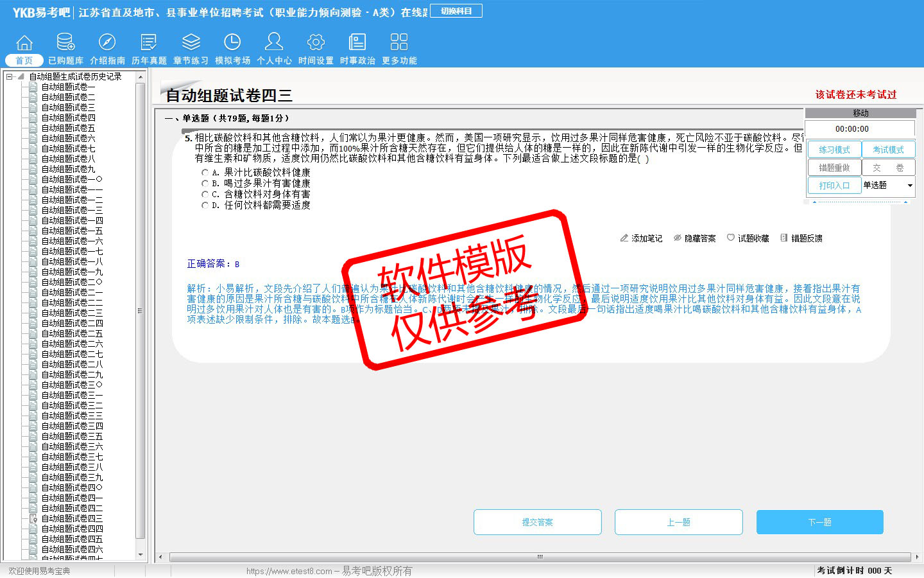Switch to 练习模式 tab
The height and width of the screenshot is (578, 924).
click(834, 150)
